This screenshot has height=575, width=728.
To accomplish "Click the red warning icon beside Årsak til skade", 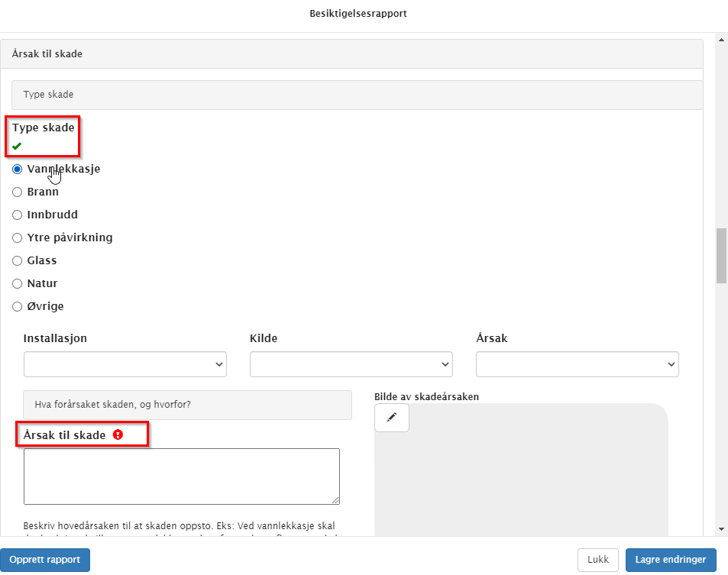I will click(x=118, y=434).
